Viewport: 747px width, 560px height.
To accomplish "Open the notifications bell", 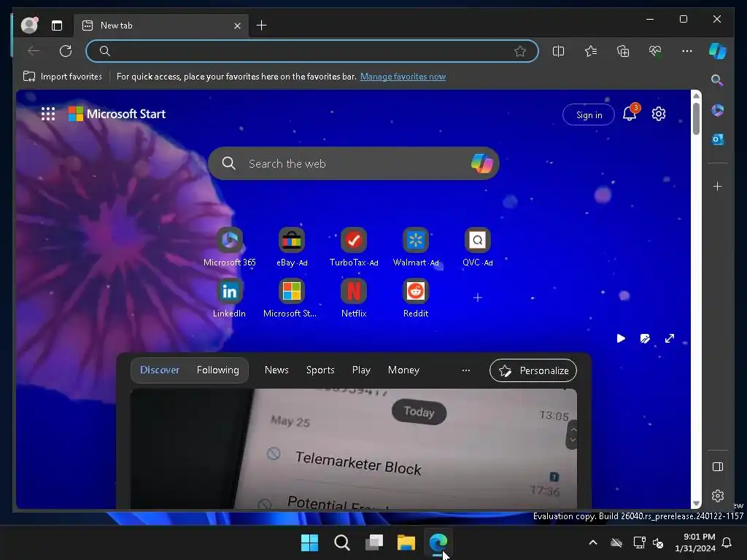I will point(630,114).
